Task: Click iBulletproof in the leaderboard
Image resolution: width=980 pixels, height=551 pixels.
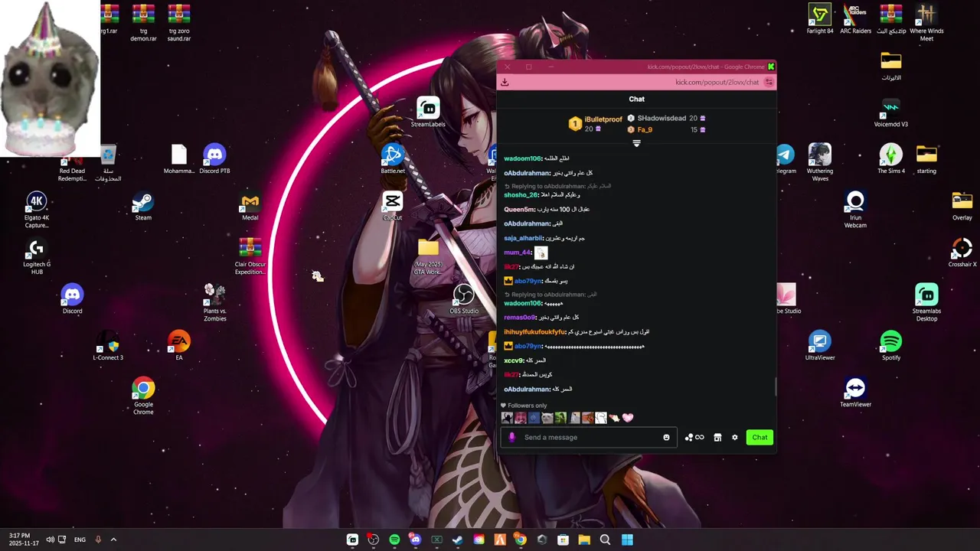Action: click(603, 119)
